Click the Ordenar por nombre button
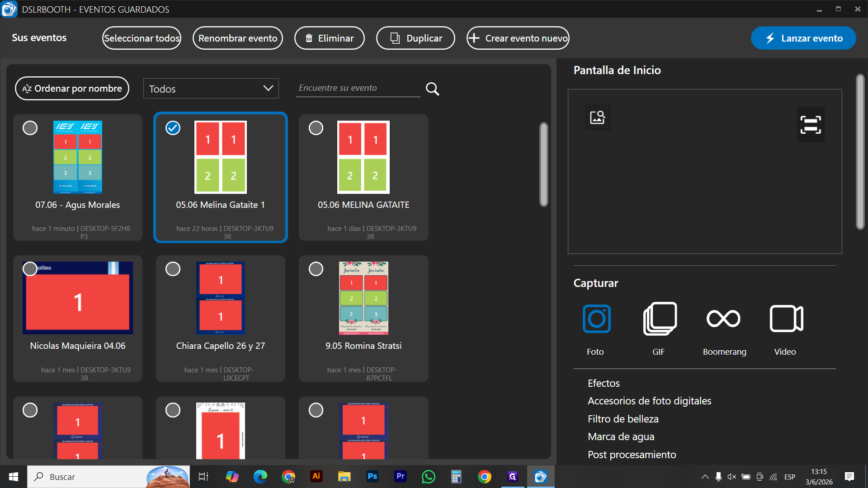The image size is (868, 488). pos(72,89)
